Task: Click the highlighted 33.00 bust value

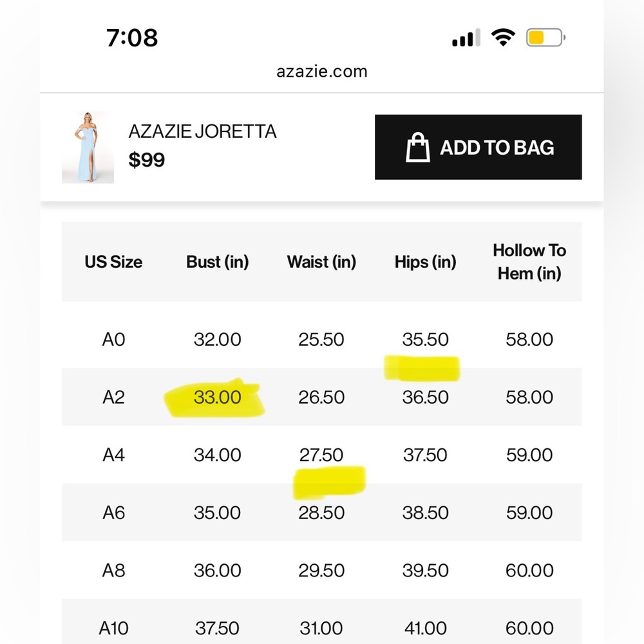Action: [x=217, y=397]
